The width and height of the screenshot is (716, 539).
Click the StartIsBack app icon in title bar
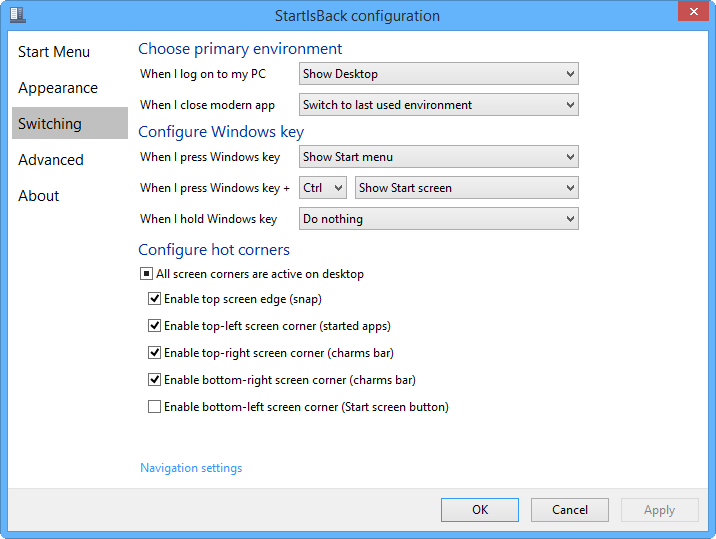tap(17, 15)
